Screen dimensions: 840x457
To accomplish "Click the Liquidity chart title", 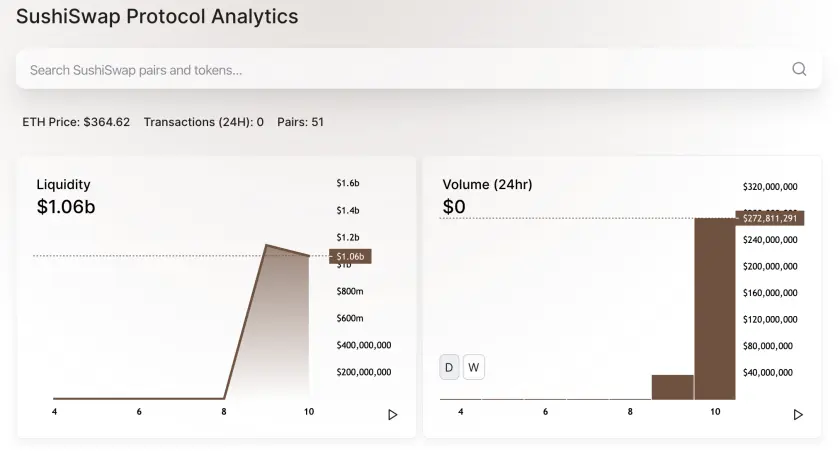I will tap(63, 184).
